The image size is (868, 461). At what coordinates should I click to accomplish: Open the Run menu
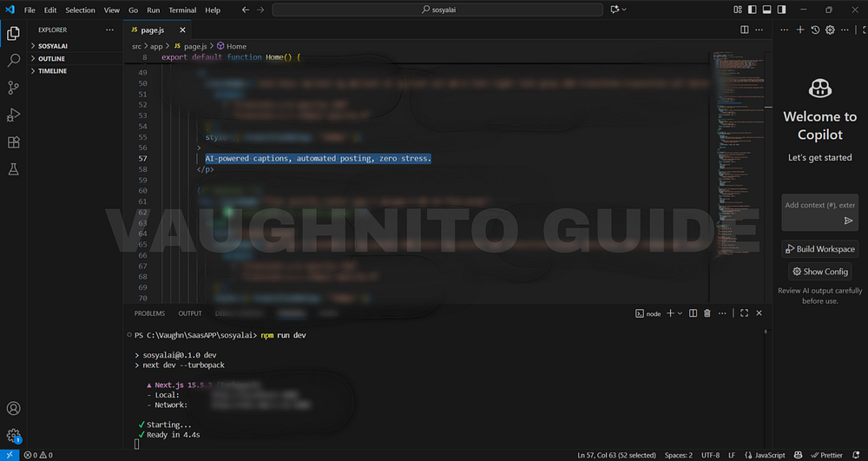[x=154, y=10]
